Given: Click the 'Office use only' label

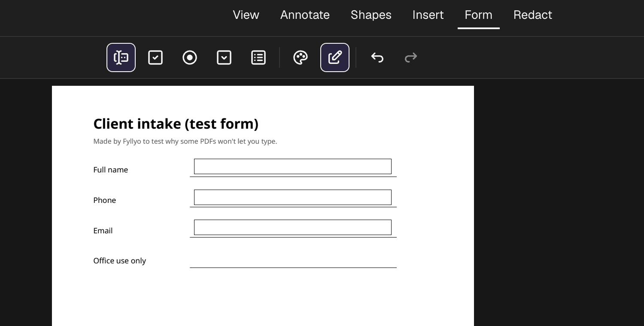Looking at the screenshot, I should pyautogui.click(x=120, y=261).
